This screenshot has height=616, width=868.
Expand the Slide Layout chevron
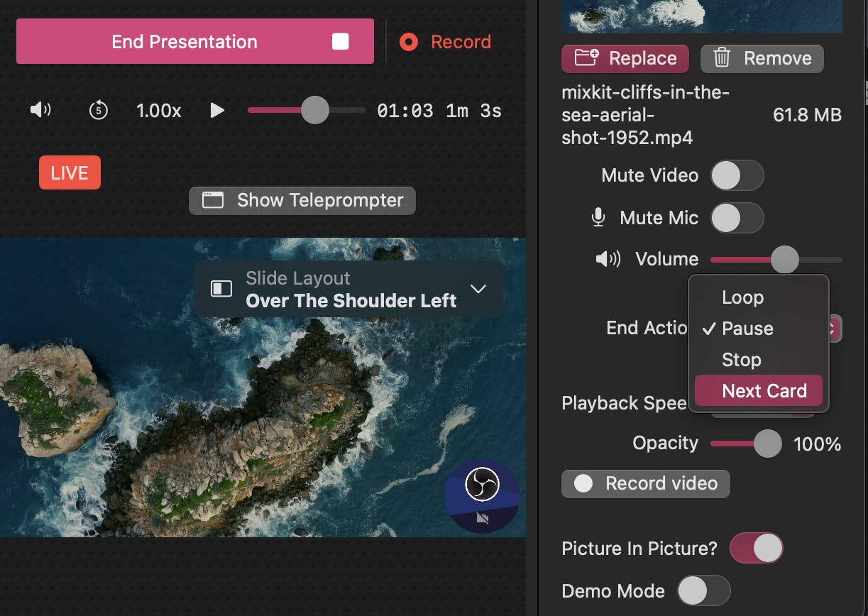click(478, 289)
